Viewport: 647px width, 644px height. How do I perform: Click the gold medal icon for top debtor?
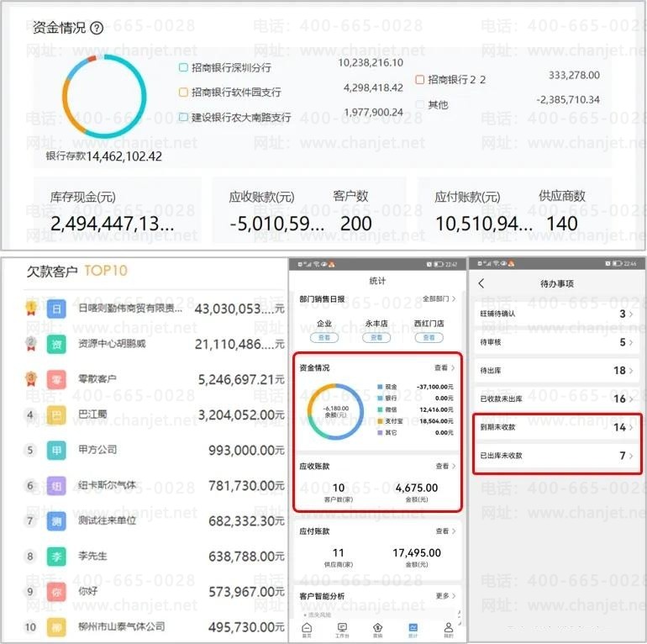pyautogui.click(x=31, y=308)
